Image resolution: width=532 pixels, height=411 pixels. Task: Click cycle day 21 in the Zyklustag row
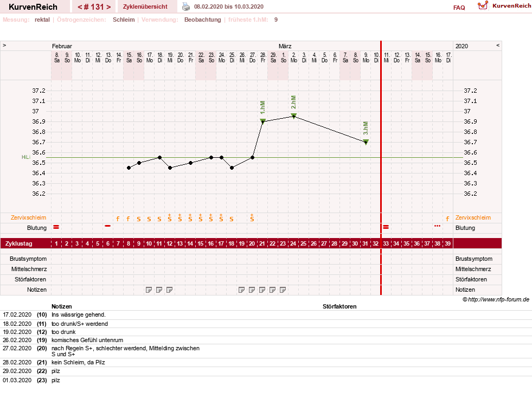click(262, 243)
